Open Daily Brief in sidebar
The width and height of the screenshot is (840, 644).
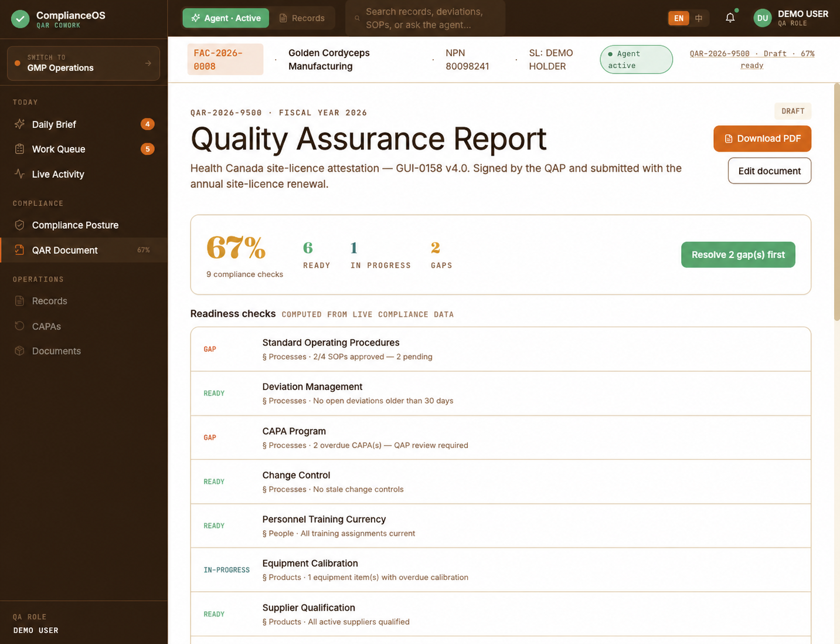click(x=84, y=124)
